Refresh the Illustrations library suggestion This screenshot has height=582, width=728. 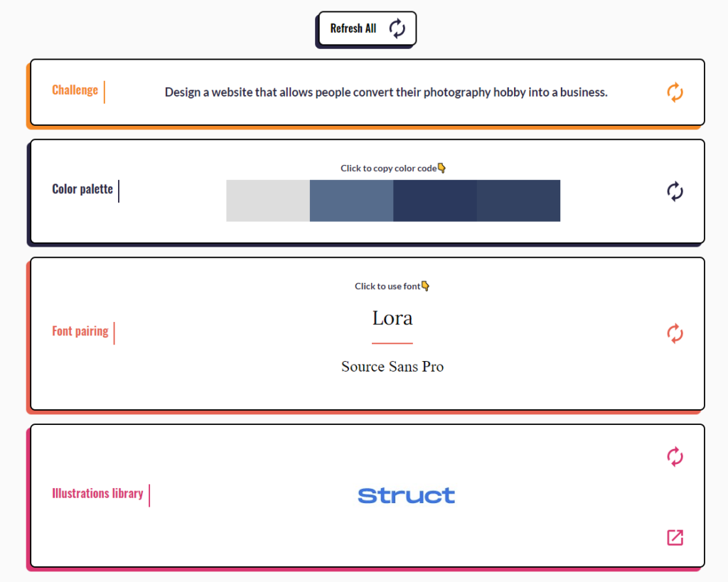(x=675, y=456)
